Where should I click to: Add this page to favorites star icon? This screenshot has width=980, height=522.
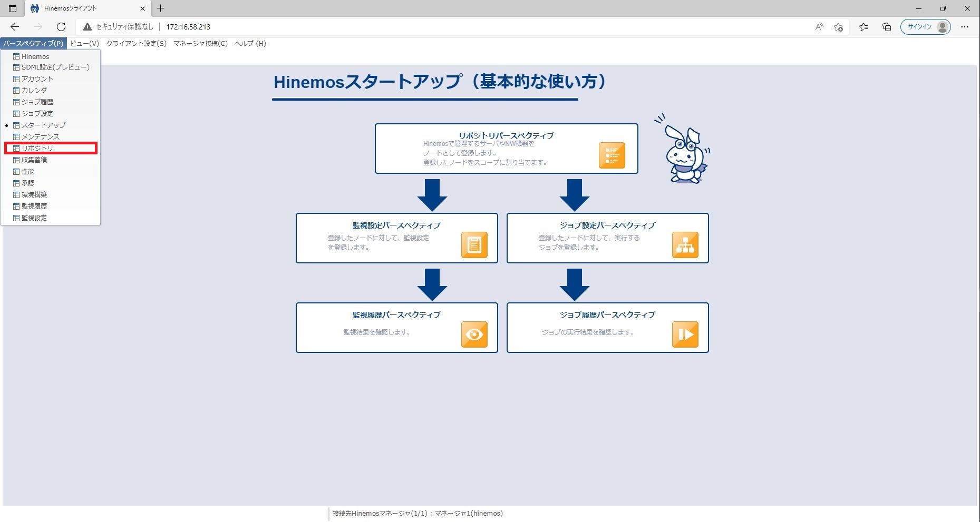click(838, 26)
